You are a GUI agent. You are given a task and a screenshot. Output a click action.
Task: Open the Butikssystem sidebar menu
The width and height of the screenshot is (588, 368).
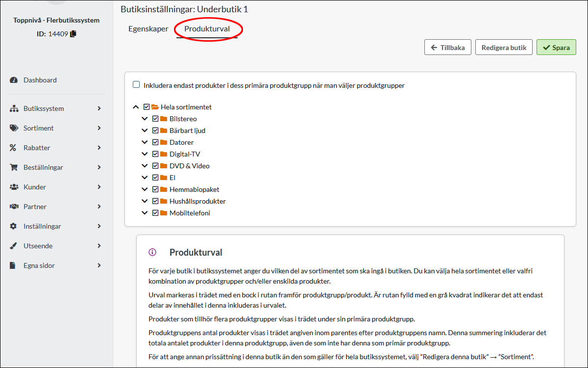[57, 108]
